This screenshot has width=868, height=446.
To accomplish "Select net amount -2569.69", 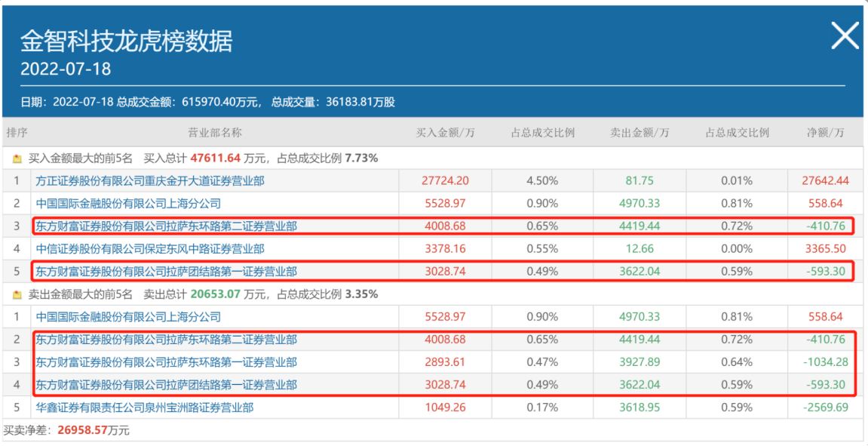I will tap(825, 408).
